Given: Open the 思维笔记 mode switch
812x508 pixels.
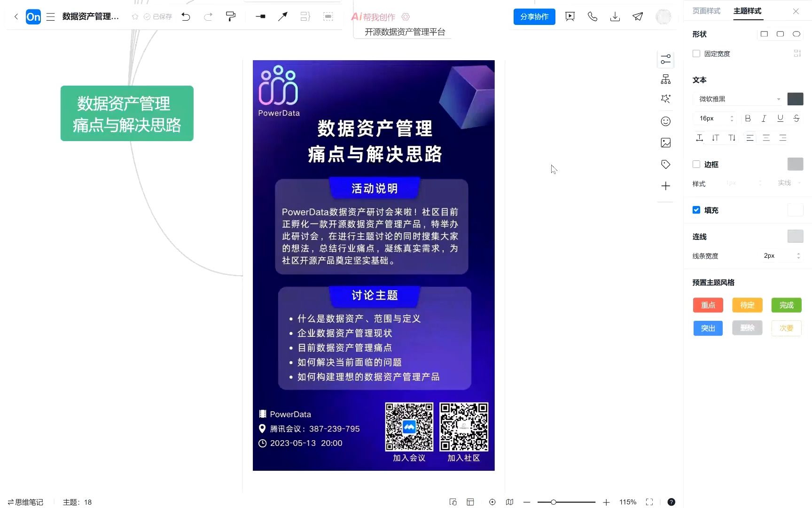Looking at the screenshot, I should [25, 502].
